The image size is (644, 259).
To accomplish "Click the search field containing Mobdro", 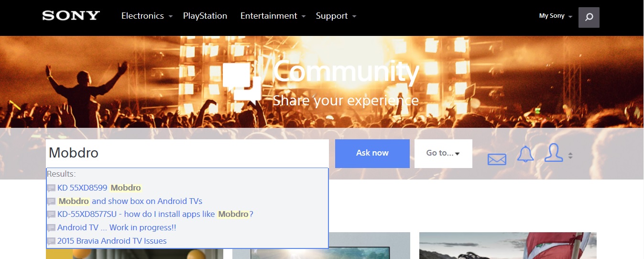I will pyautogui.click(x=187, y=153).
